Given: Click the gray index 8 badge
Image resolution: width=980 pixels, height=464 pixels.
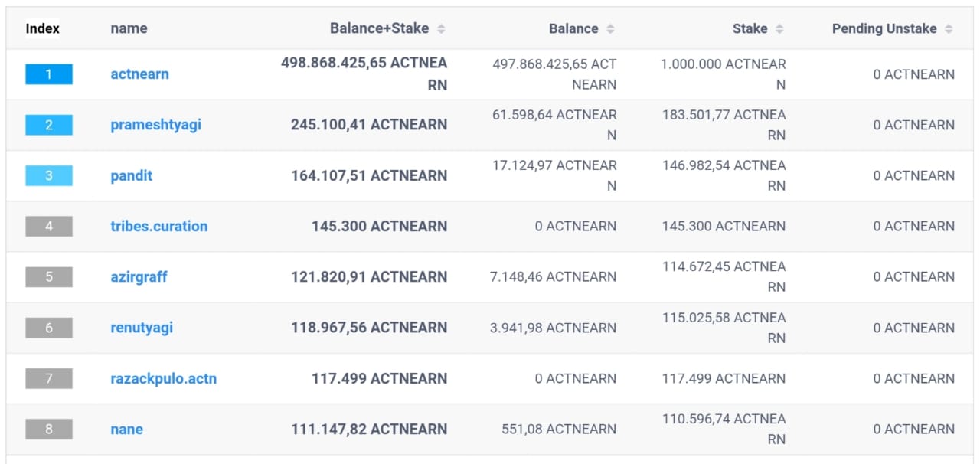Looking at the screenshot, I should click(49, 429).
